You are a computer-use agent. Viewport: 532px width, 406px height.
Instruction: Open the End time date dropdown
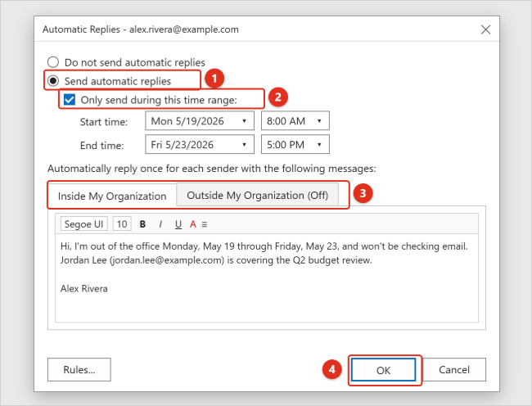(200, 145)
